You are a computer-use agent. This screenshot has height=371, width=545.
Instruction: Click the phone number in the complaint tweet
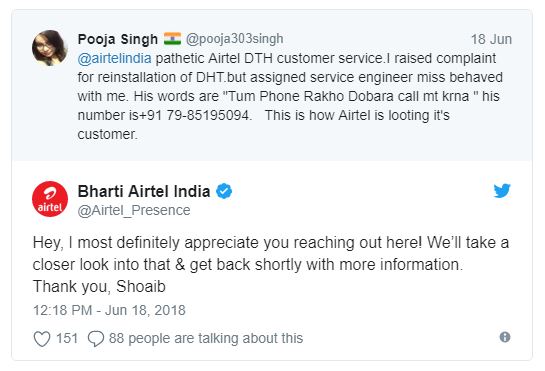194,115
